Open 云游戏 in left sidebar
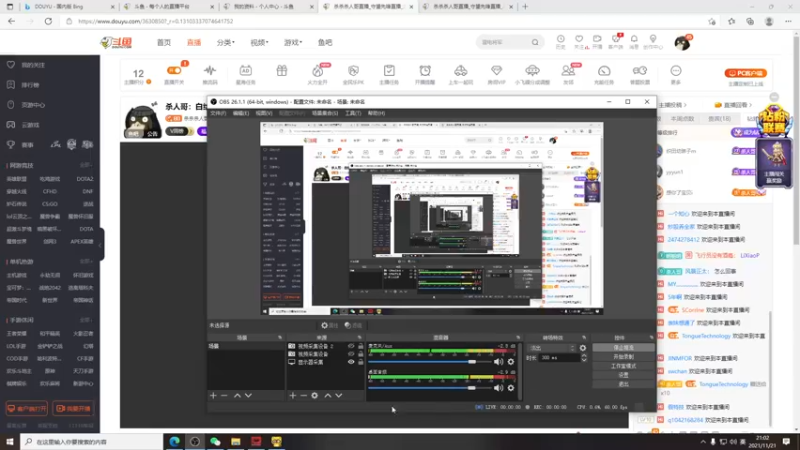The image size is (800, 450). click(31, 124)
